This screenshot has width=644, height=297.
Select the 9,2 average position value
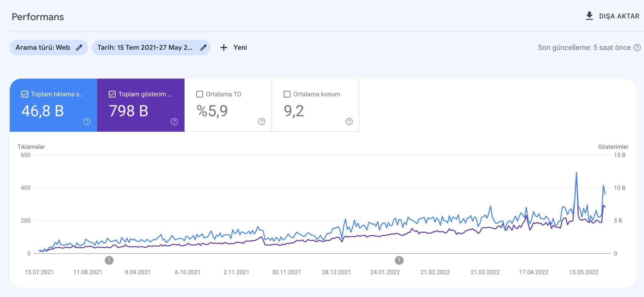pyautogui.click(x=294, y=111)
